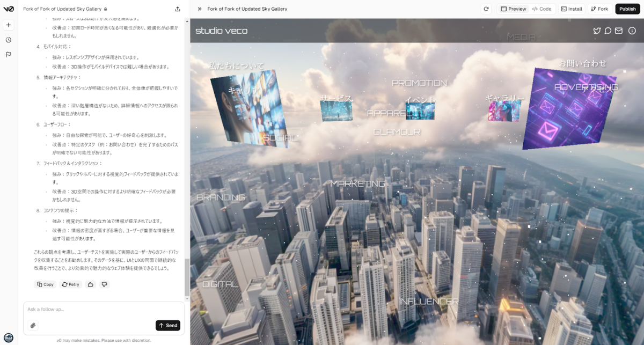Open the Twitter icon on studio veco
This screenshot has width=644, height=345.
pos(597,31)
